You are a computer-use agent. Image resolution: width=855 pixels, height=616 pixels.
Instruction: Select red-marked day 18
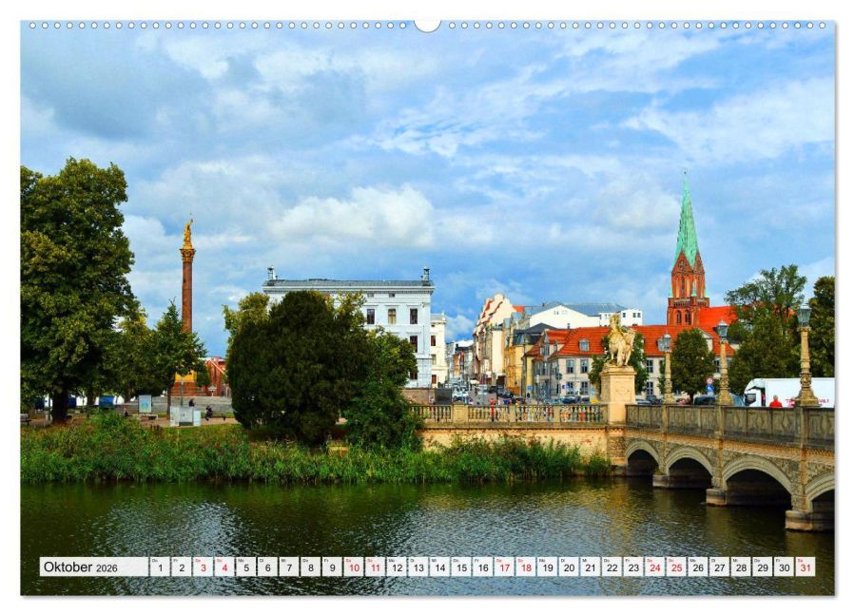click(x=525, y=567)
